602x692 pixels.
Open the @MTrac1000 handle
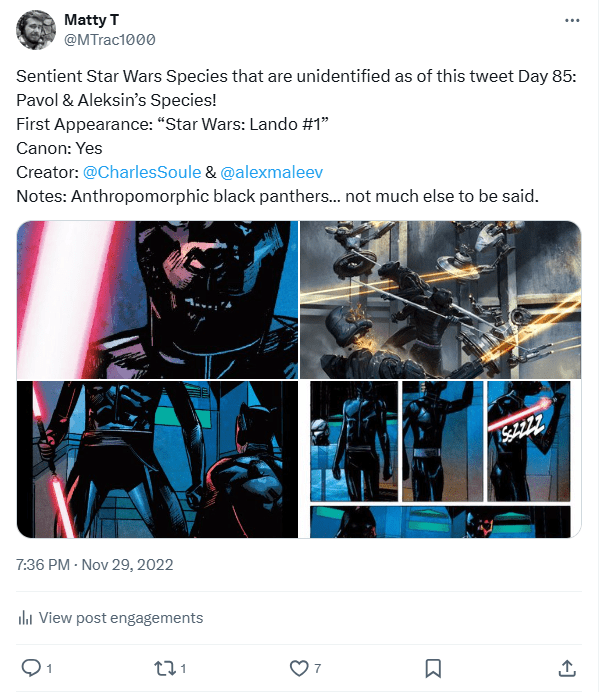point(109,39)
